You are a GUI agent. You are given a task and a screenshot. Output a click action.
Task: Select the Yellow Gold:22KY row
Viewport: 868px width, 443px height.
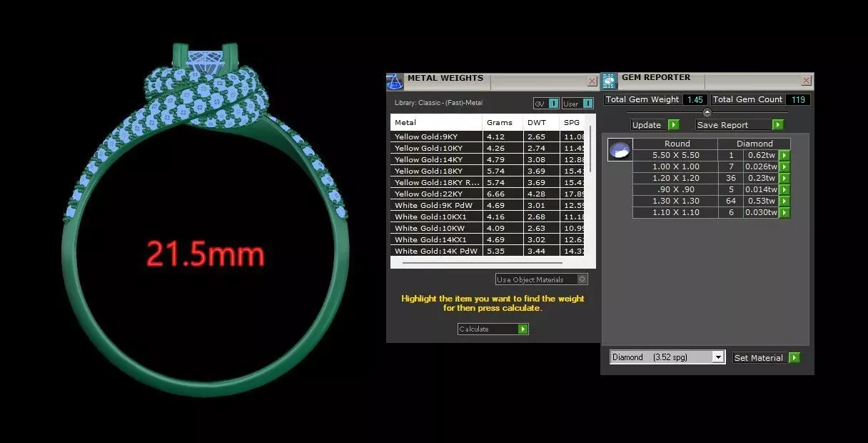(487, 194)
